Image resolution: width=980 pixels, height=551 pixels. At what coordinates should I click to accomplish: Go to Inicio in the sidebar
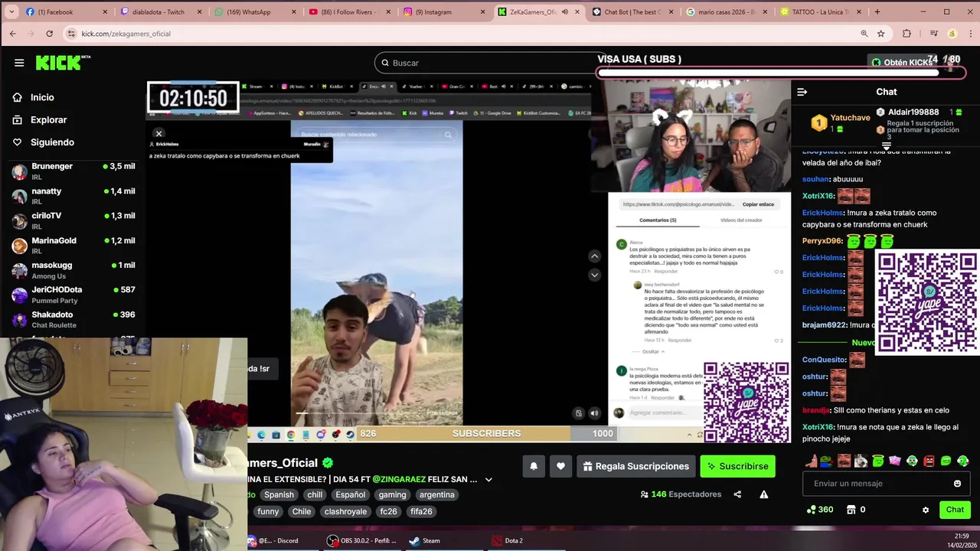coord(42,97)
